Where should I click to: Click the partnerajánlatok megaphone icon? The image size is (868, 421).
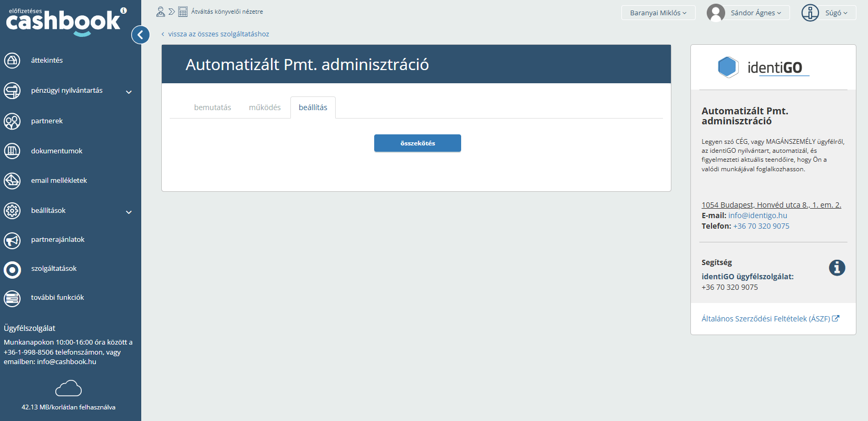click(x=12, y=240)
